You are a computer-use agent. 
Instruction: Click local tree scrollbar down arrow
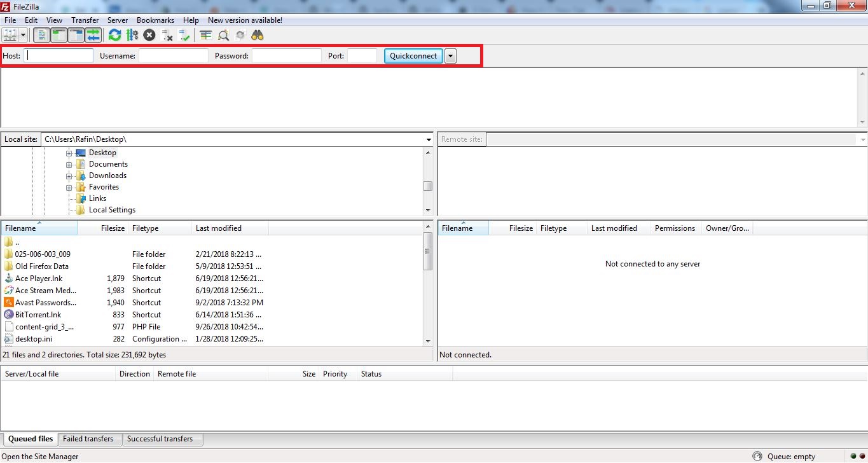click(428, 211)
